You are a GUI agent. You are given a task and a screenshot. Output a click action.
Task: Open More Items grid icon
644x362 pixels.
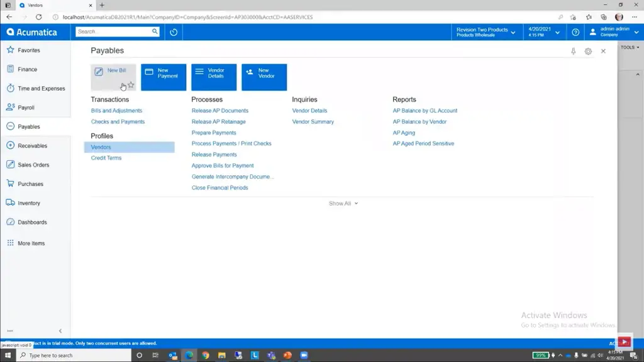(10, 243)
